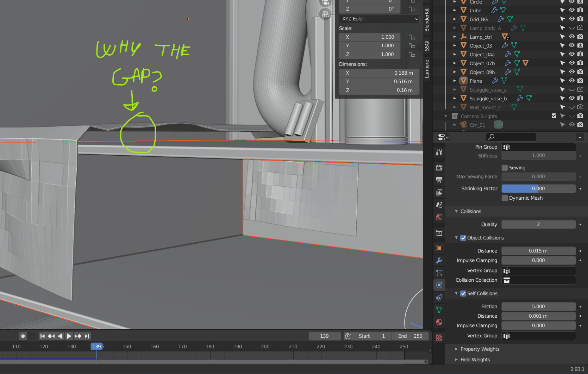Viewport: 588px width, 374px height.
Task: Jump to the end frame with skip-forward
Action: tap(87, 336)
